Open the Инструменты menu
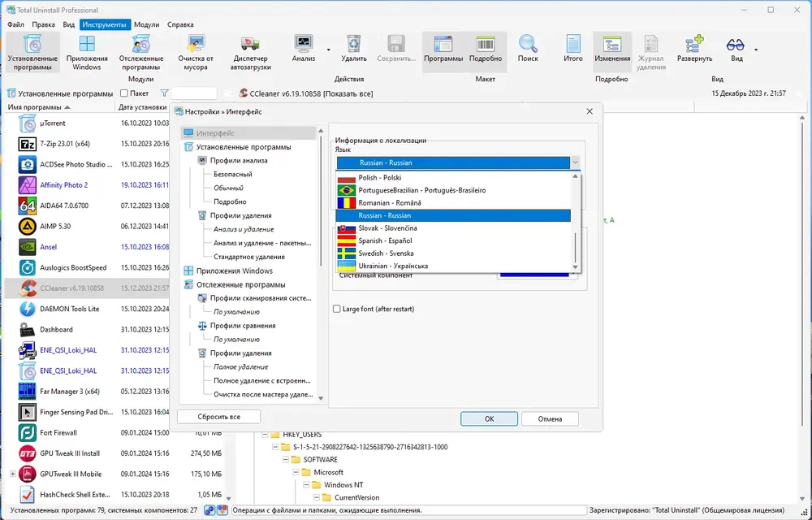 click(x=104, y=24)
